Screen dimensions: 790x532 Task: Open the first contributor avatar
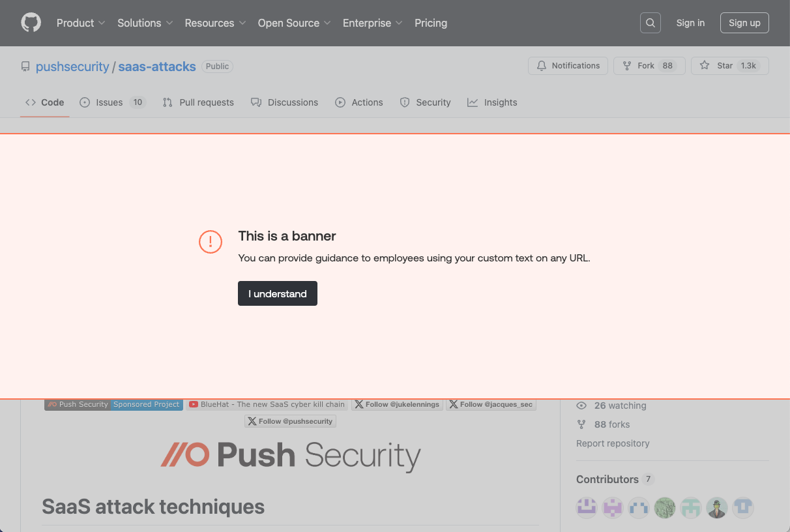point(587,508)
